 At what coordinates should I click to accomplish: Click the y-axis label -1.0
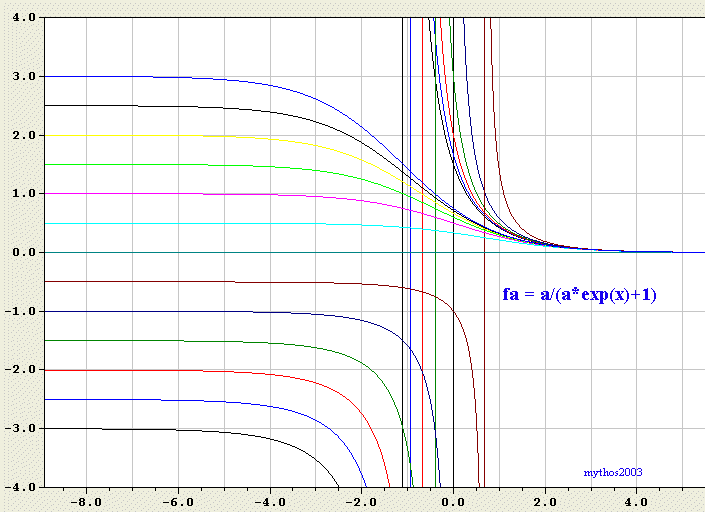pos(20,311)
